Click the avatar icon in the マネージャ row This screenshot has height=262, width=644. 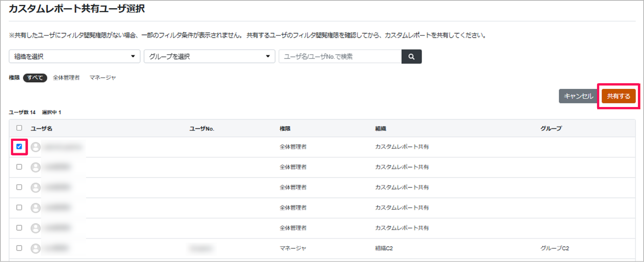point(36,248)
